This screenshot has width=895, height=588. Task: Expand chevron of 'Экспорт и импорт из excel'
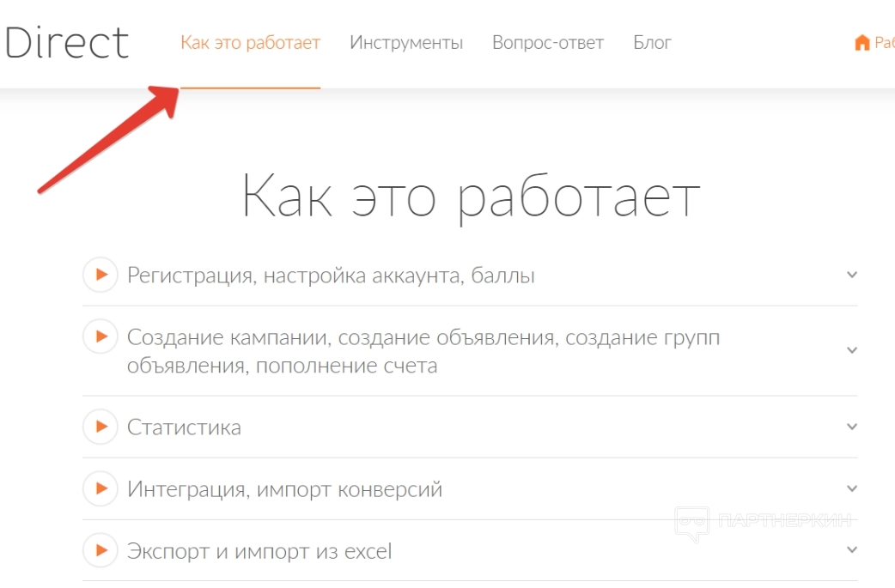click(851, 549)
